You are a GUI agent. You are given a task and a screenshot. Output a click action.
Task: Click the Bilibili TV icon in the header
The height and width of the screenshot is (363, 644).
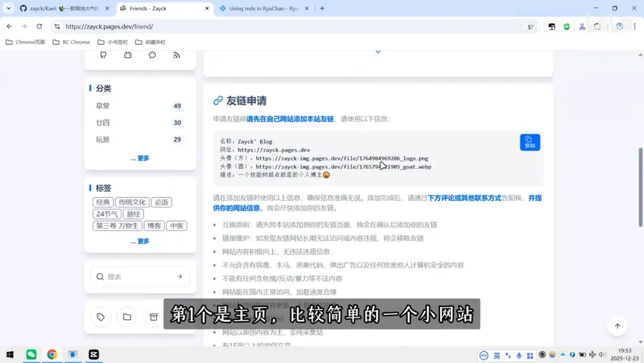pyautogui.click(x=128, y=54)
